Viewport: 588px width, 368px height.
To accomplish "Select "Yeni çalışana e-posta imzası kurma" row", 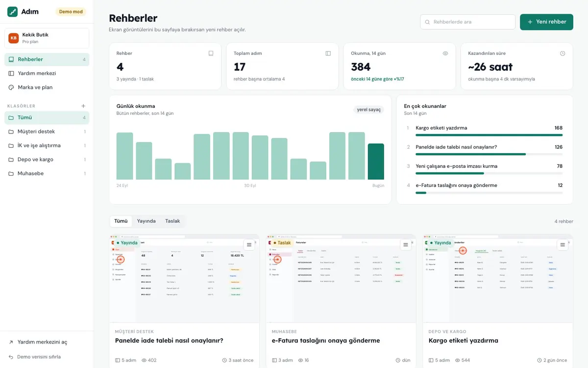I will [485, 168].
